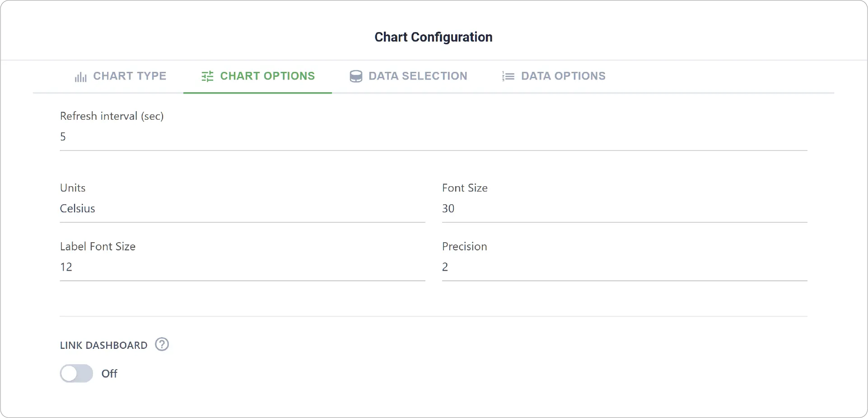Focus the Refresh interval field showing 5
Viewport: 868px width, 418px height.
click(434, 137)
